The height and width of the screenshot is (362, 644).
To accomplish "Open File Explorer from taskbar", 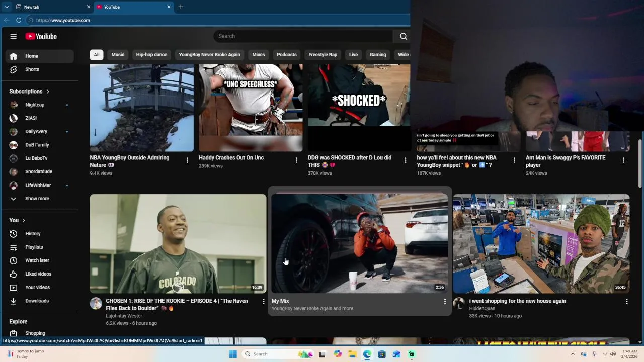I will coord(353,354).
